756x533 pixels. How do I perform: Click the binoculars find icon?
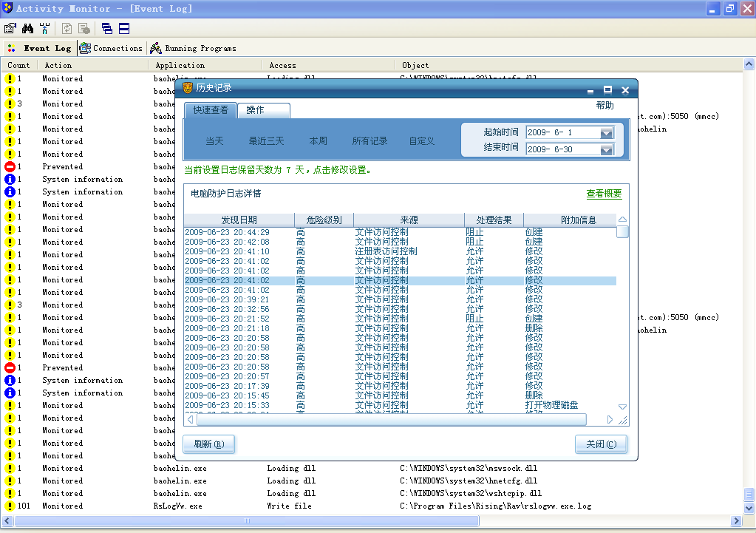click(28, 29)
